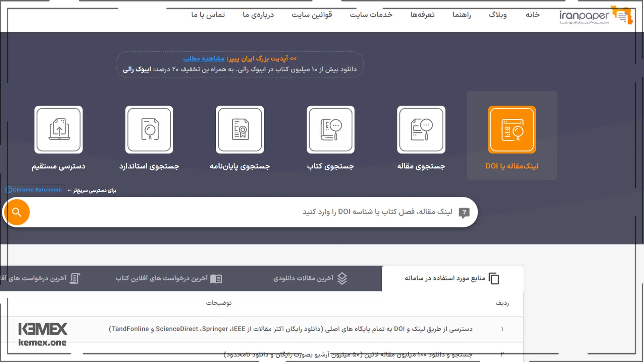Click the orange magnifier search button

[17, 212]
